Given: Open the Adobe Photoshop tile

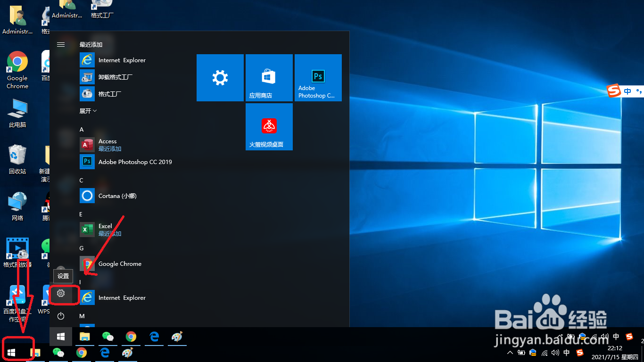Looking at the screenshot, I should coord(318,78).
